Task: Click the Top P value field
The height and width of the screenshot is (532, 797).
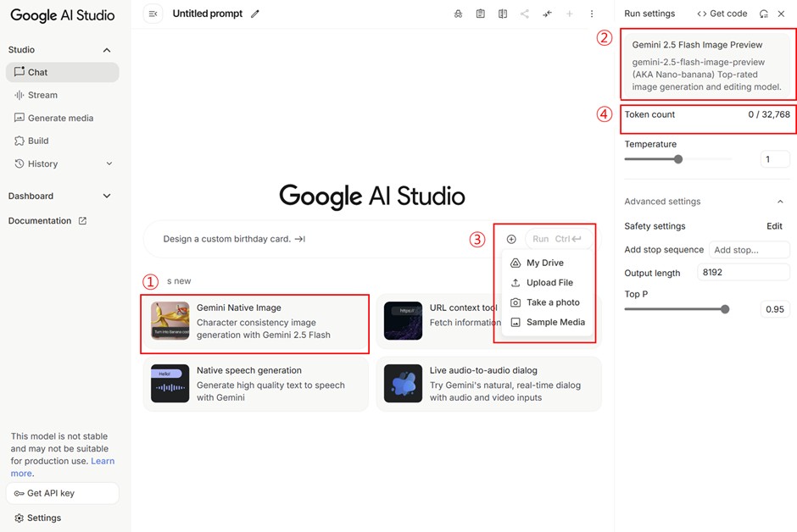Action: [x=775, y=309]
